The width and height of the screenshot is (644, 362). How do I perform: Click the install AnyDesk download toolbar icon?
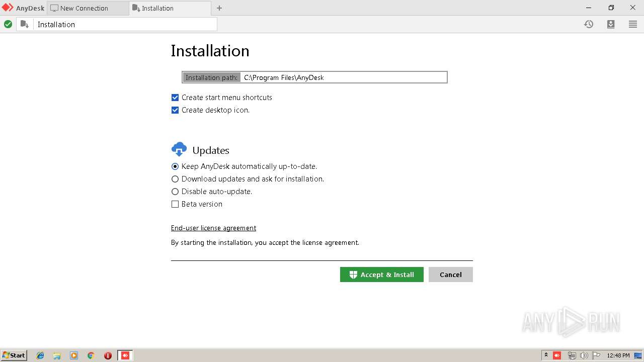point(611,24)
